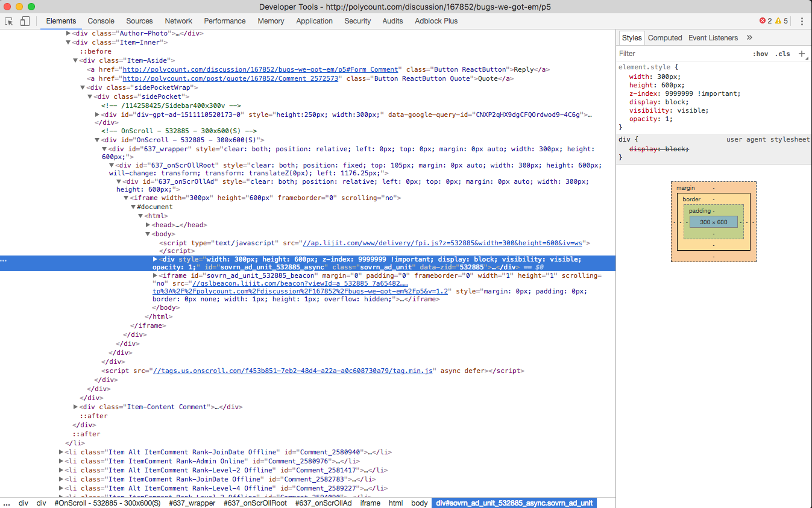Select #OnScroll - 532885 breadcrumb item
This screenshot has width=812, height=508.
107,503
